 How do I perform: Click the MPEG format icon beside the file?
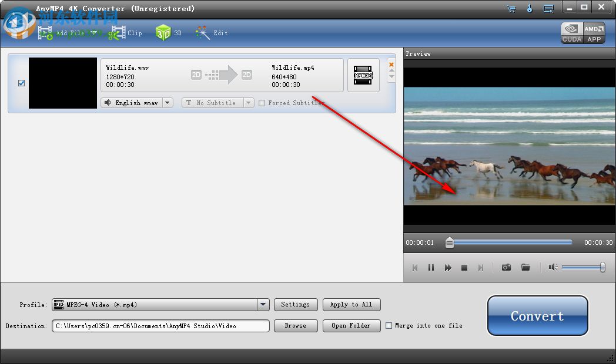[363, 75]
